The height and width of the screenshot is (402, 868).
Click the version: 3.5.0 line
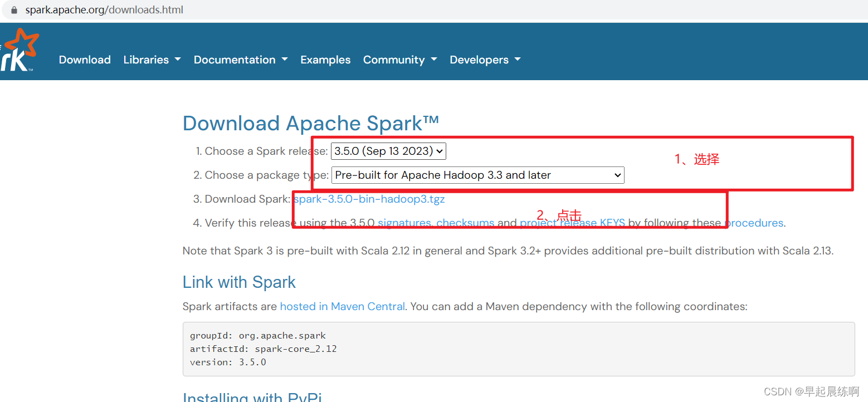[228, 362]
